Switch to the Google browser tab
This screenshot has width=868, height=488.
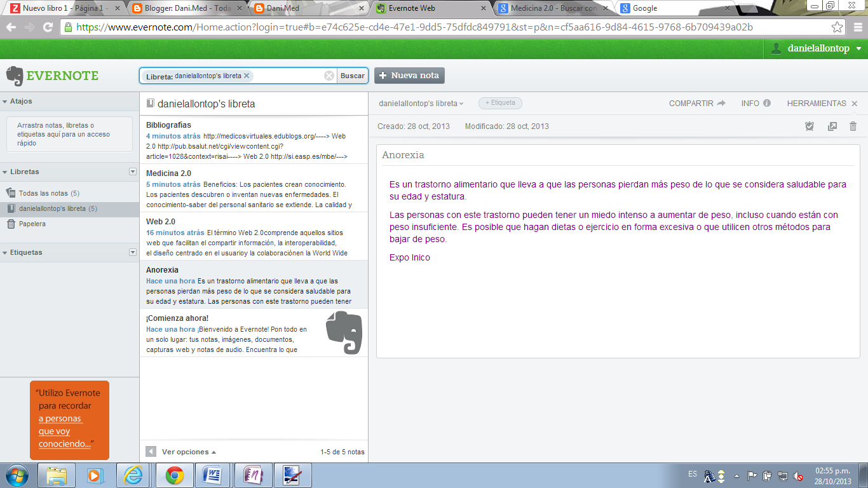(675, 8)
